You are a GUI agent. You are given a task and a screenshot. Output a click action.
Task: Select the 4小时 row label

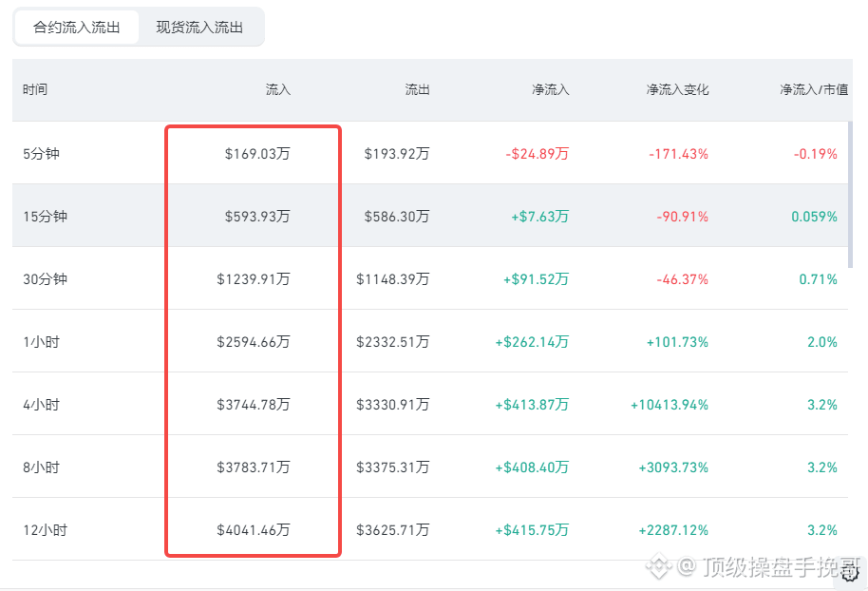[41, 405]
